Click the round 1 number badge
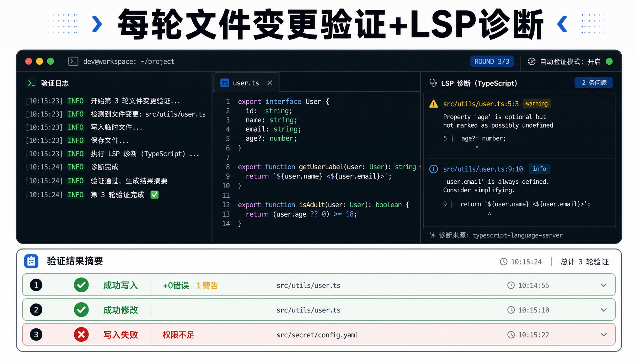Viewport: 637px width, 364px height. [x=36, y=285]
